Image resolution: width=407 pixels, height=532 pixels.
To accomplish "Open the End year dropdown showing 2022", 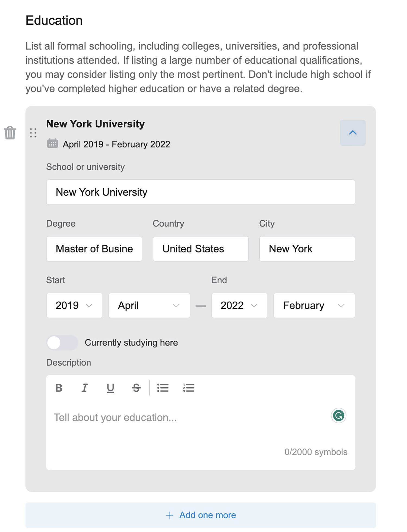I will 239,305.
